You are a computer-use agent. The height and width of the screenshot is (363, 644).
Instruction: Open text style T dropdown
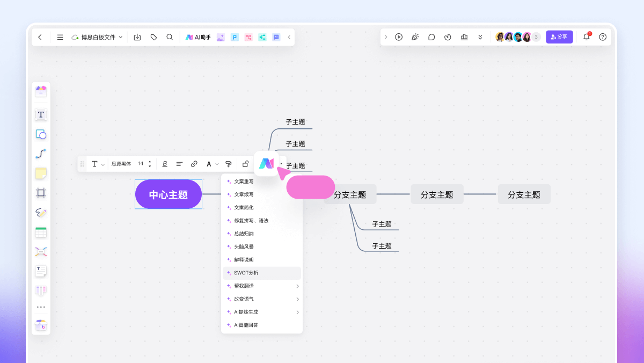tap(97, 164)
